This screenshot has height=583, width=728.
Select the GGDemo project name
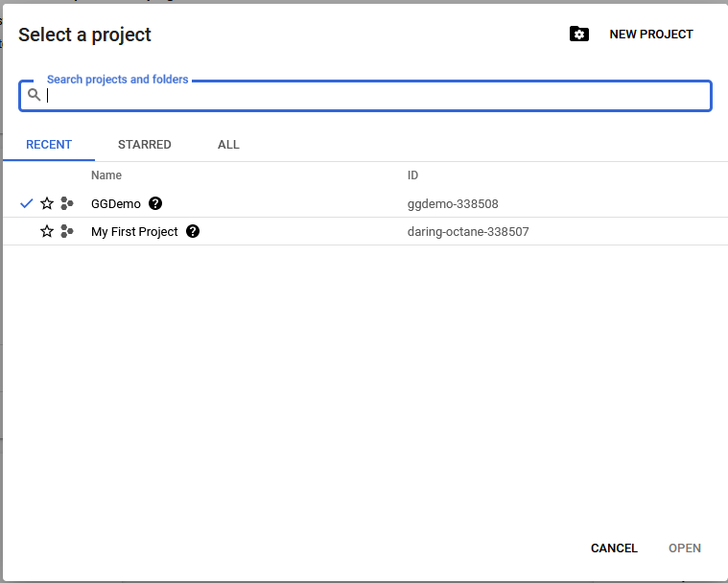click(x=116, y=204)
